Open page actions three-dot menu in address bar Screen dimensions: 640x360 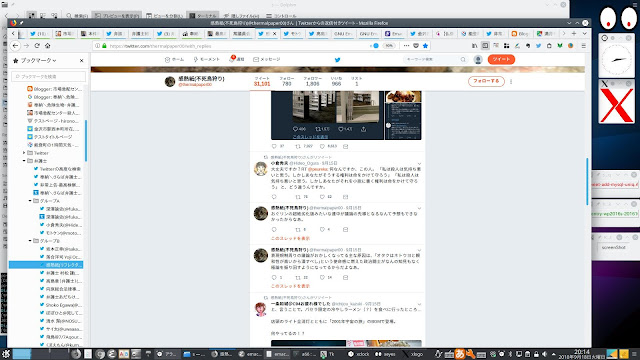406,46
